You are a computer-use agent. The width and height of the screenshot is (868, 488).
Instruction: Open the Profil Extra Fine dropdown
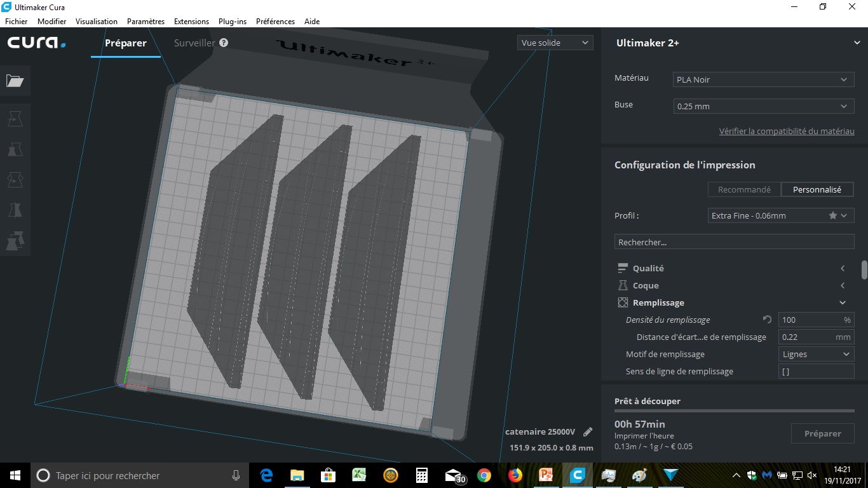point(781,215)
